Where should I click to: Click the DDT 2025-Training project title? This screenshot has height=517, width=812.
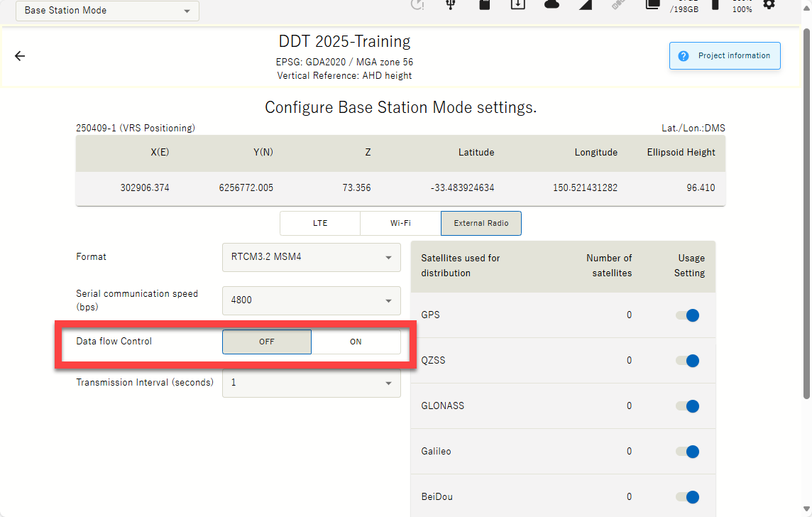tap(344, 41)
